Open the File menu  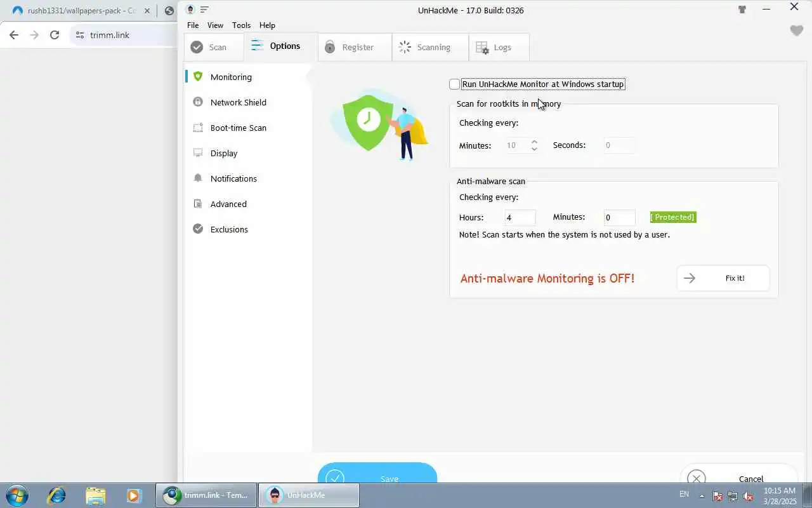[x=193, y=25]
